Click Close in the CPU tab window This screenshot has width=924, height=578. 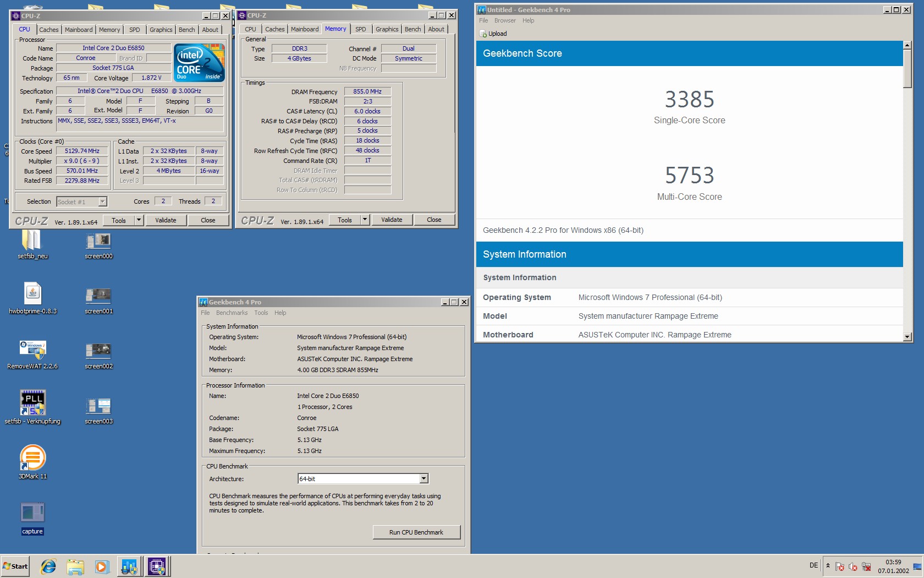208,220
